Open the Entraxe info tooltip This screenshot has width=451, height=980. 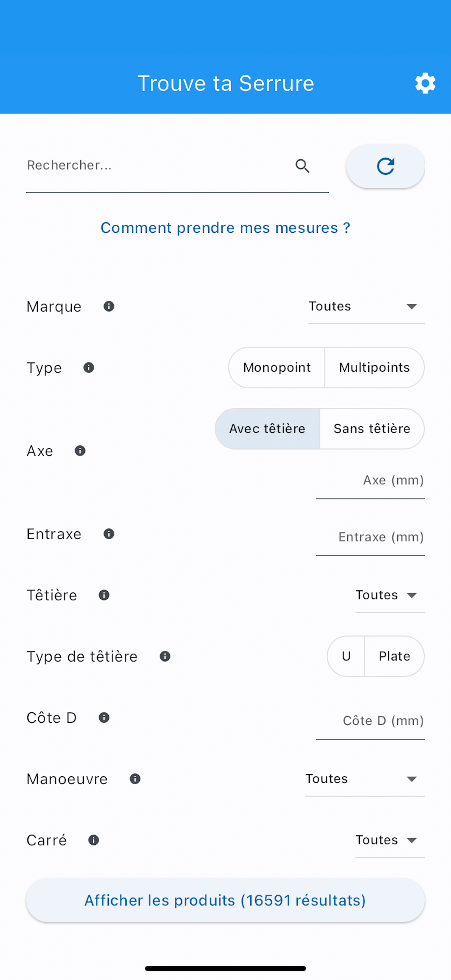pos(109,534)
